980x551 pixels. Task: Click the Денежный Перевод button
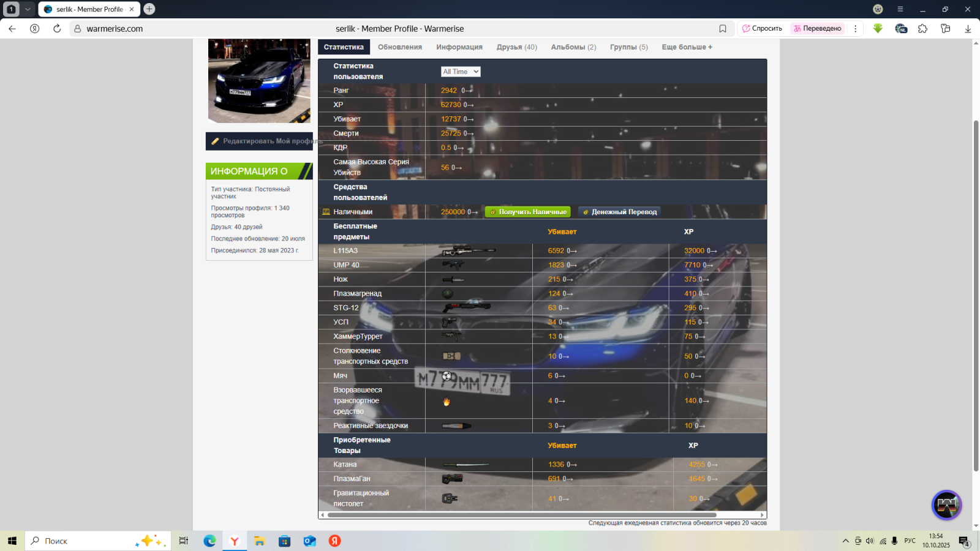coord(619,212)
